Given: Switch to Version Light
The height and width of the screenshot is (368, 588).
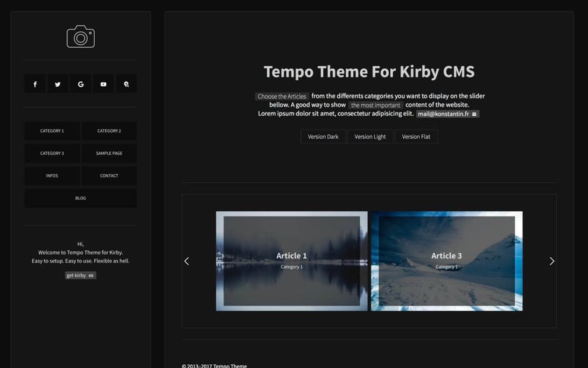Looking at the screenshot, I should (x=370, y=137).
